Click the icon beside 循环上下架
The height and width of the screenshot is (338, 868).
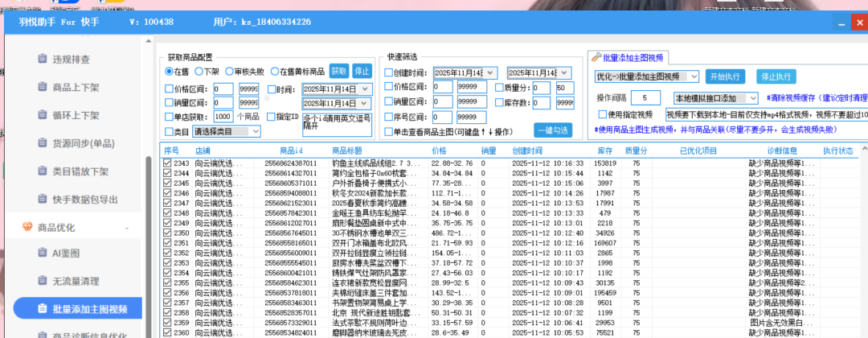[x=42, y=115]
